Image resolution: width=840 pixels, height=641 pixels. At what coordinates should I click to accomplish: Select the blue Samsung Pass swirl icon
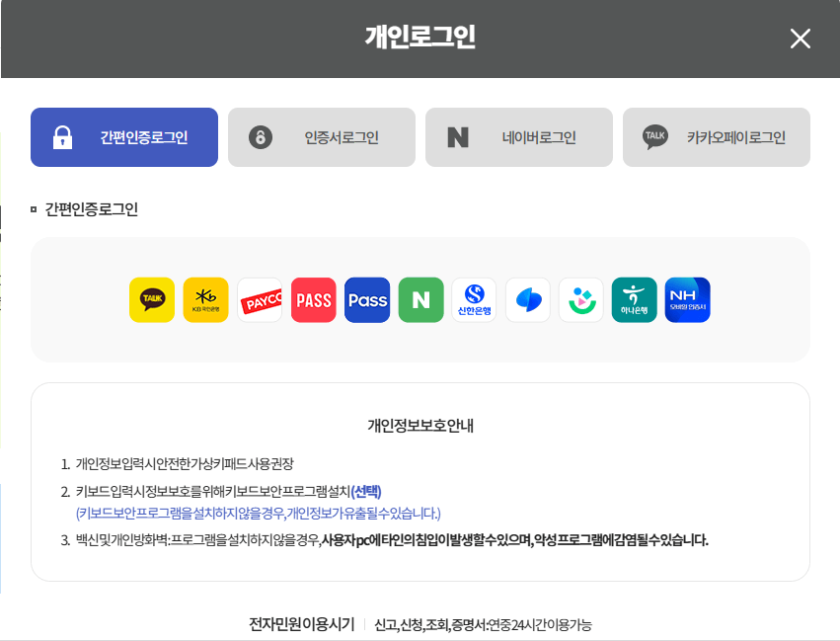[x=528, y=299]
